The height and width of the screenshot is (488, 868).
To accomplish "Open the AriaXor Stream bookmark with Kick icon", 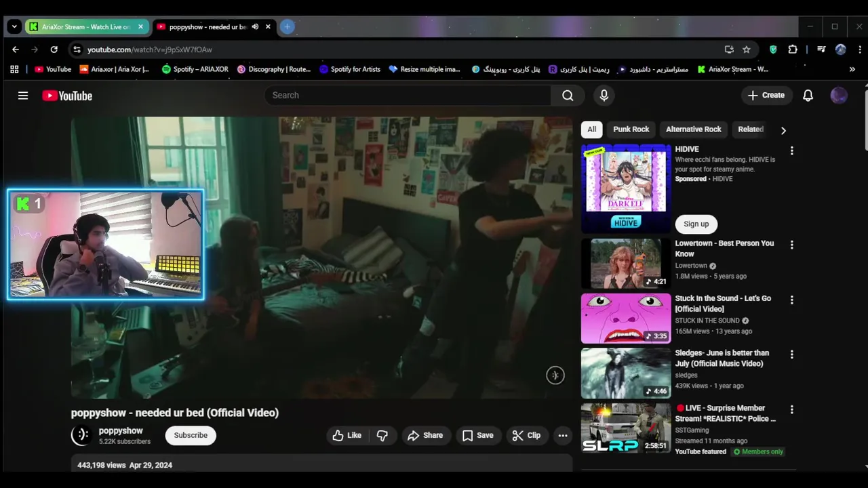I will click(x=733, y=69).
